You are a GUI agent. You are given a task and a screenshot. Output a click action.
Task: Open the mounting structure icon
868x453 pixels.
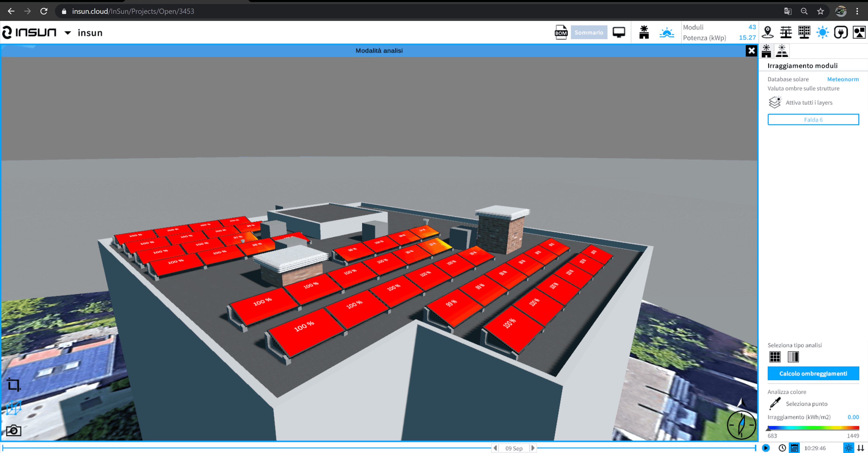tap(786, 32)
